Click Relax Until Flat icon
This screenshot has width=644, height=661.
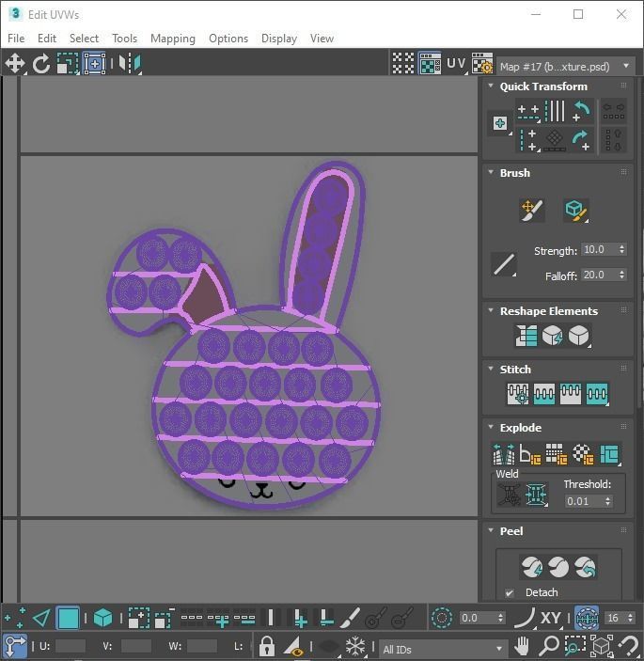click(552, 336)
